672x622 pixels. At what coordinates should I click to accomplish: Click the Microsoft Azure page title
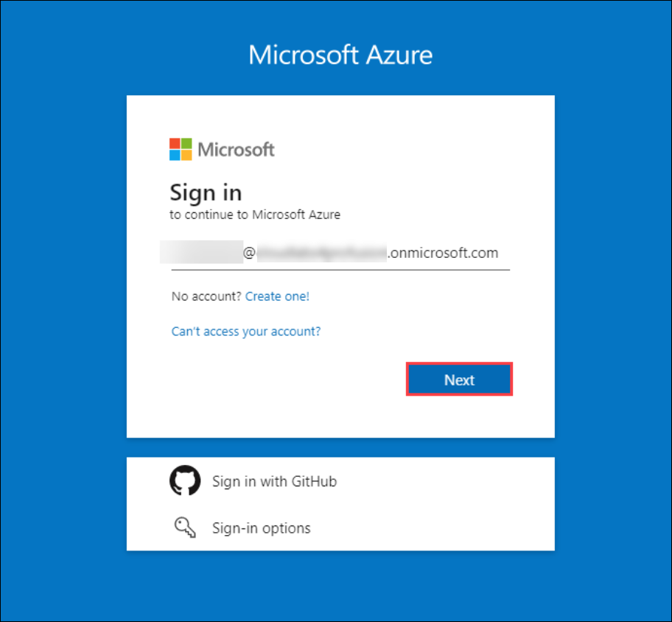[340, 55]
